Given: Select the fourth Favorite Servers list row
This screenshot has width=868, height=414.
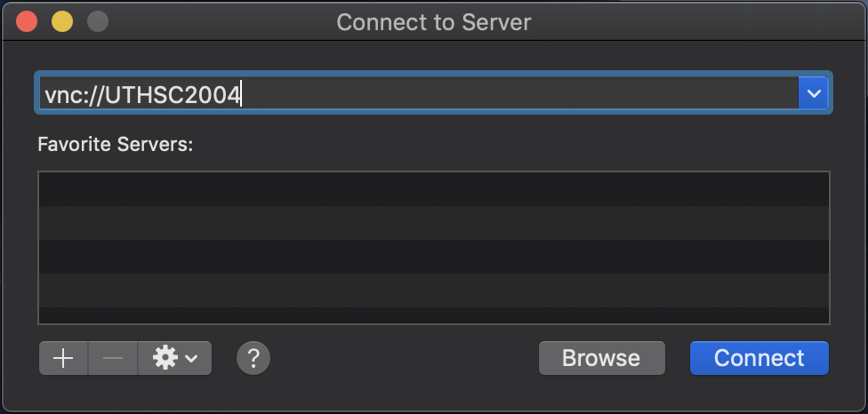Looking at the screenshot, I should [434, 291].
